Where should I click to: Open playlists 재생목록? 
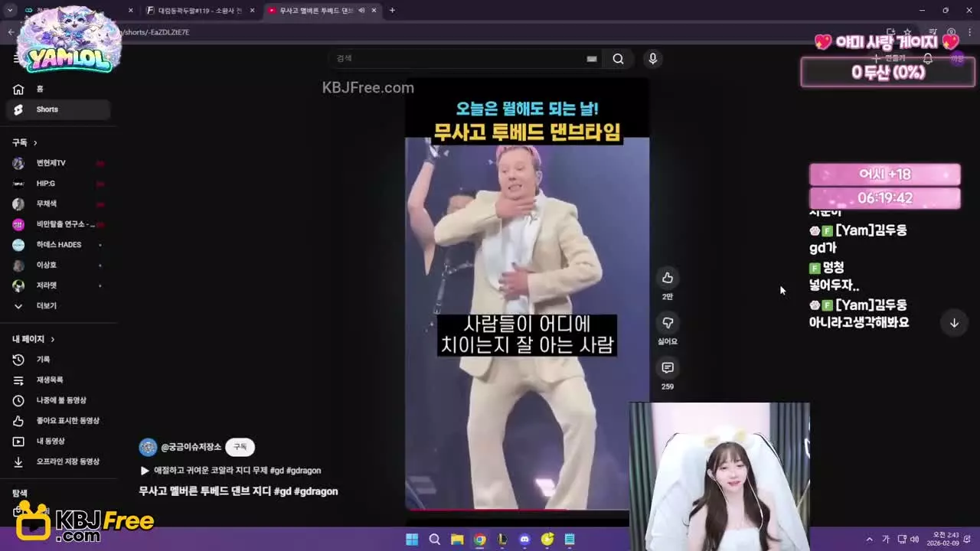(x=58, y=380)
